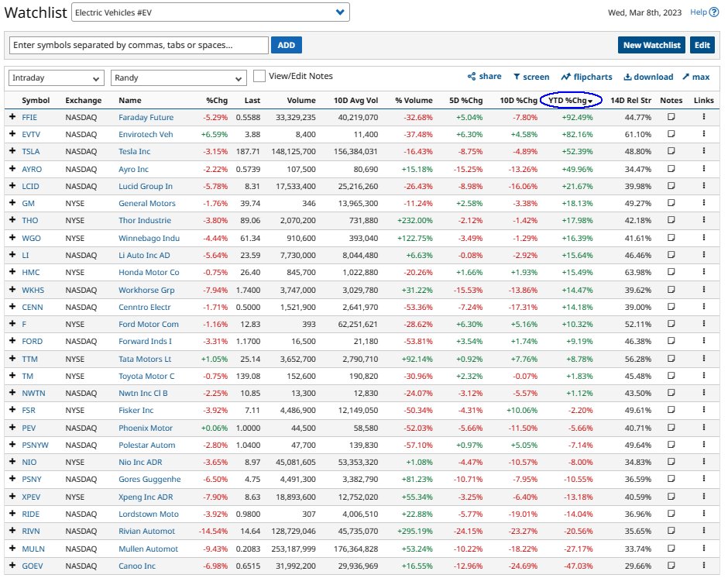Open RIVN symbol link
The height and width of the screenshot is (585, 728).
31,531
